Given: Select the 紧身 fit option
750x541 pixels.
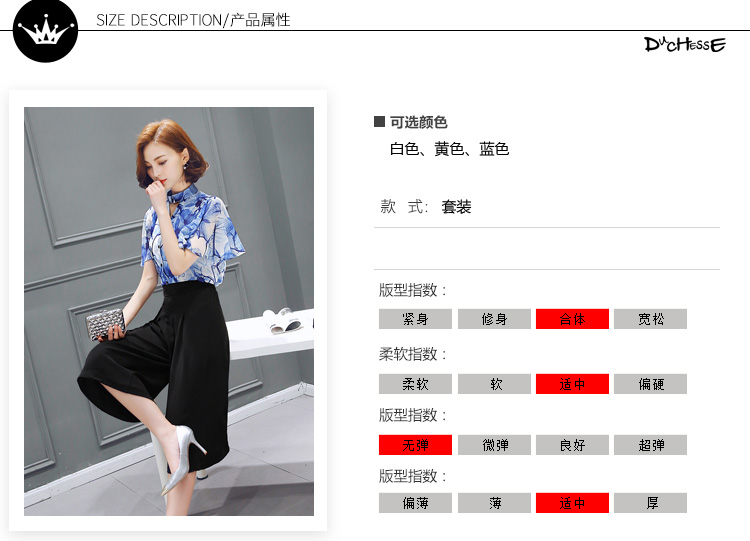Looking at the screenshot, I should click(415, 319).
